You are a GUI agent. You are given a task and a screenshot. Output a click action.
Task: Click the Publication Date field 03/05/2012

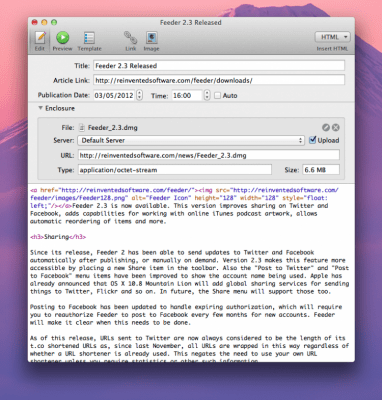[x=114, y=95]
